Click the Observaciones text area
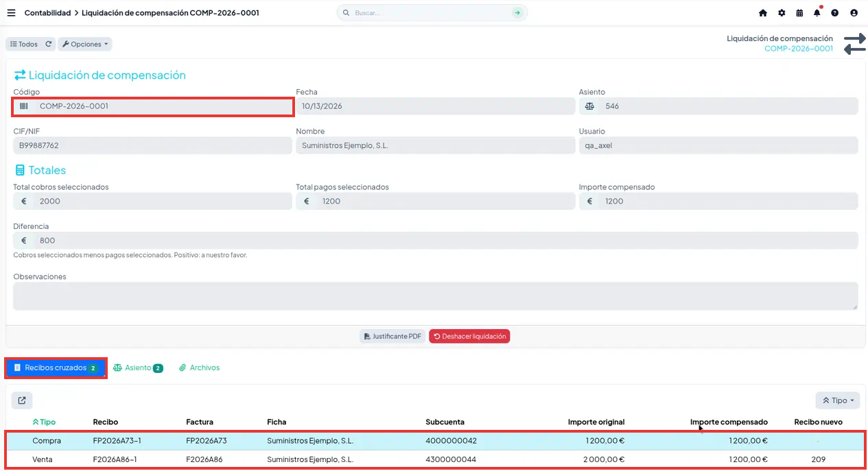Viewport: 868px width, 471px height. 436,296
